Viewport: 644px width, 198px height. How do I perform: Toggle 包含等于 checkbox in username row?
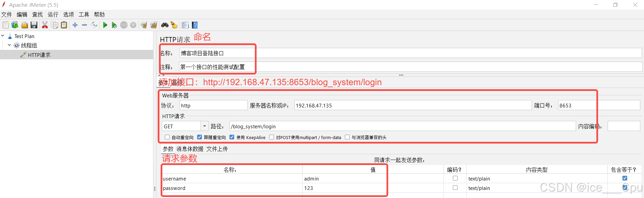625,178
